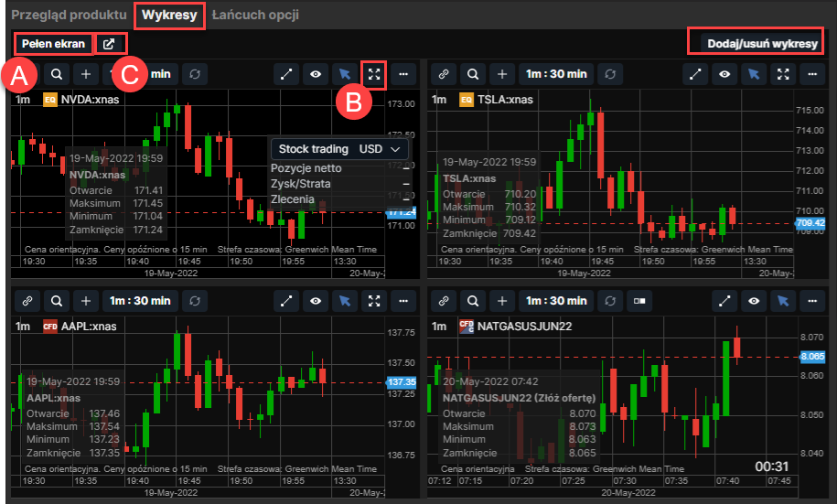Click the 8.065 price marker on NATGASUSJUN22 chart
This screenshot has width=837, height=504.
click(812, 357)
